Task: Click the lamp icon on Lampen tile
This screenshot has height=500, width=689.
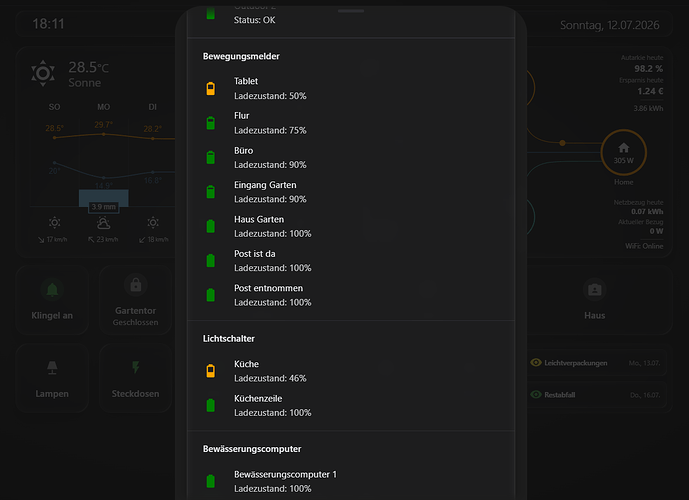Action: [52, 368]
